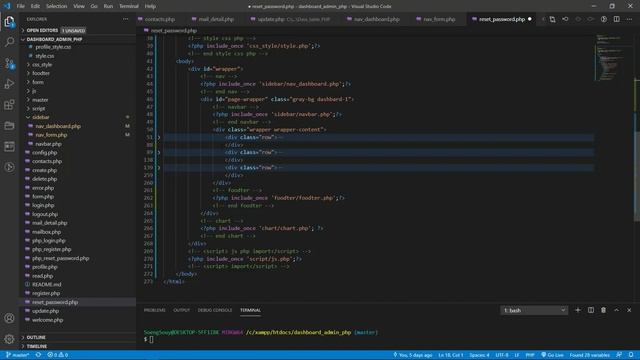Image resolution: width=640 pixels, height=360 pixels.
Task: Split the terminal panel
Action: click(591, 310)
